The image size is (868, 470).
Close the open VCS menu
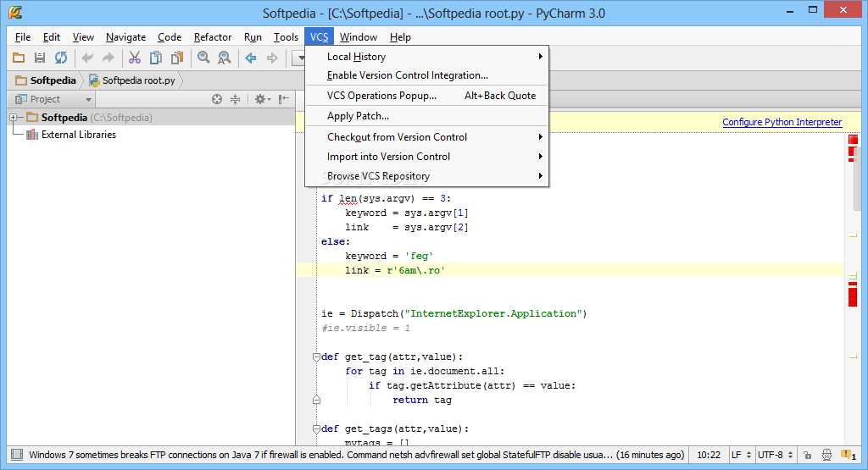pyautogui.click(x=319, y=37)
